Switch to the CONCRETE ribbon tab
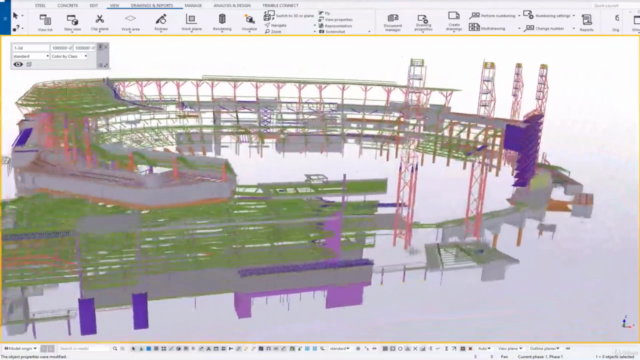The width and height of the screenshot is (640, 360). click(67, 5)
